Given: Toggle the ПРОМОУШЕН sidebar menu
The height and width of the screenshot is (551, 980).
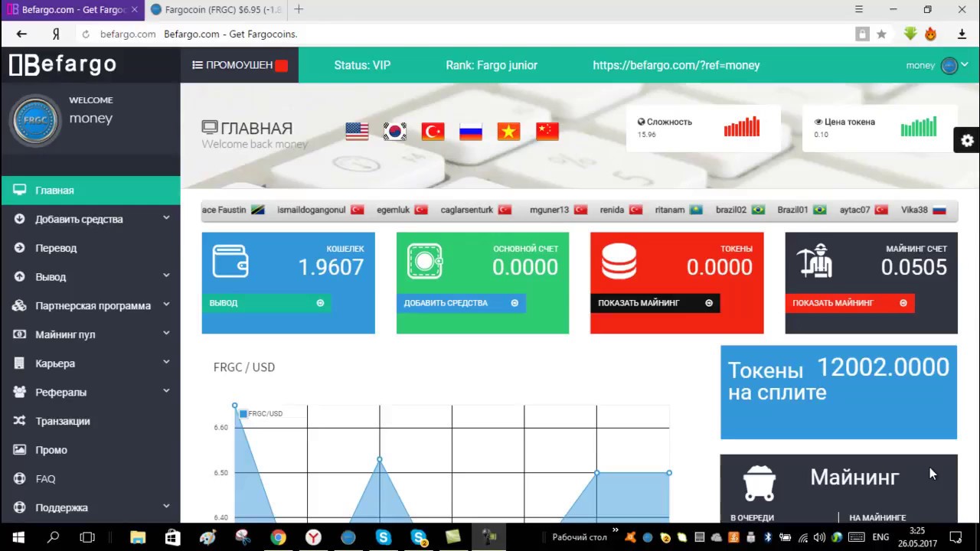Looking at the screenshot, I should click(240, 65).
